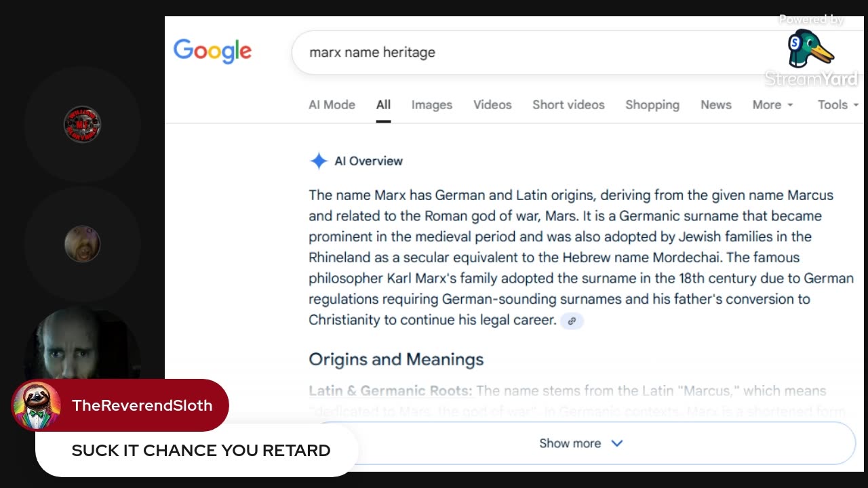Switch to the Images tab
This screenshot has height=488, width=868.
tap(431, 104)
